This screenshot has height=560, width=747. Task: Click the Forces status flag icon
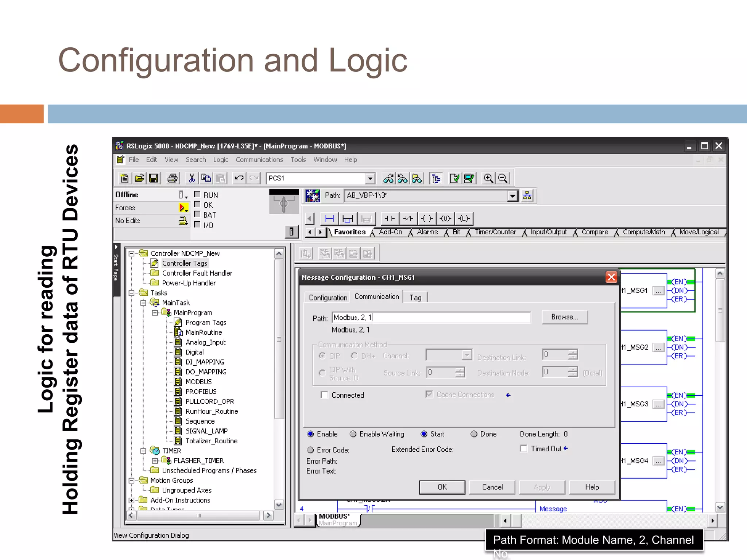point(183,208)
